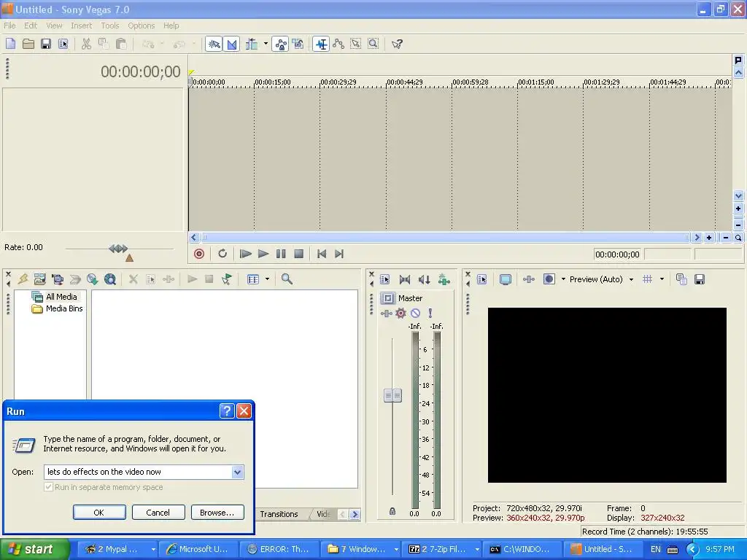Click the Capture Video icon in Project Media

(58, 279)
